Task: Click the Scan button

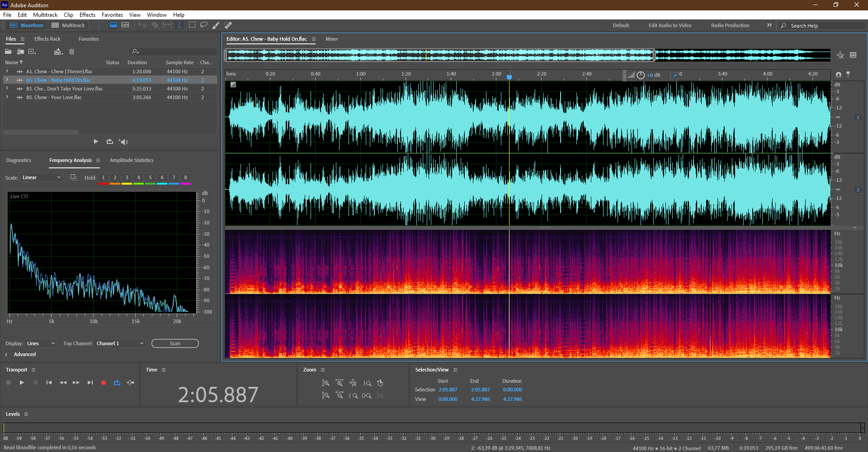Action: point(175,343)
